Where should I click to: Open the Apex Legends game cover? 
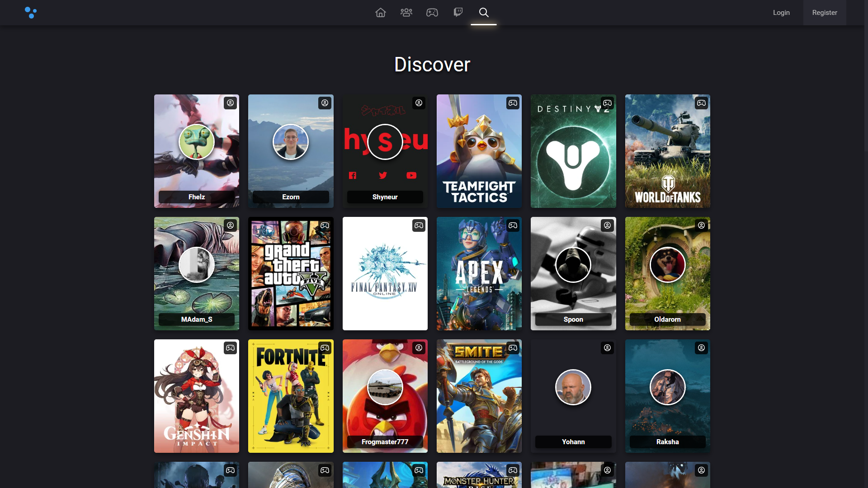click(x=479, y=273)
